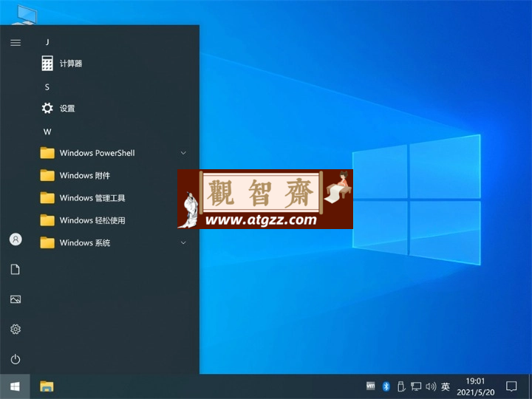Click the Show desktop strip

tap(530, 386)
